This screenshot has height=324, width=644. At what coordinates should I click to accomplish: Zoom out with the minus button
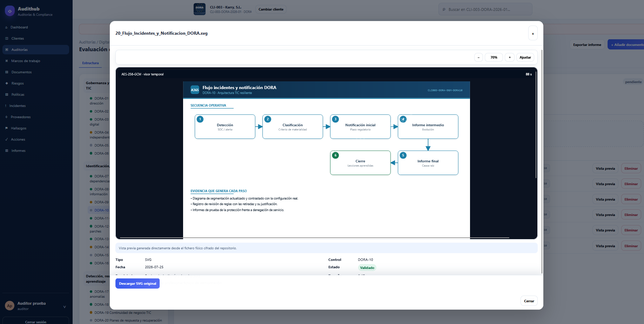[x=478, y=58]
